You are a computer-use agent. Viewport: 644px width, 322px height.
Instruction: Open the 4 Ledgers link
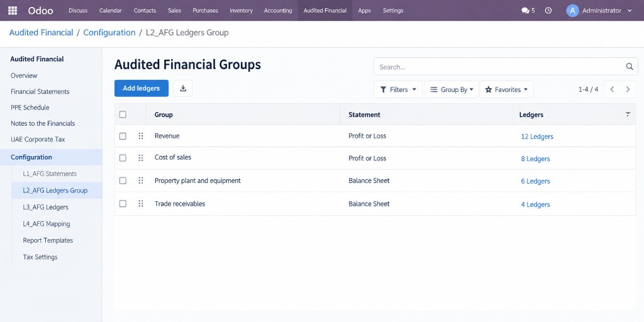[x=535, y=204]
